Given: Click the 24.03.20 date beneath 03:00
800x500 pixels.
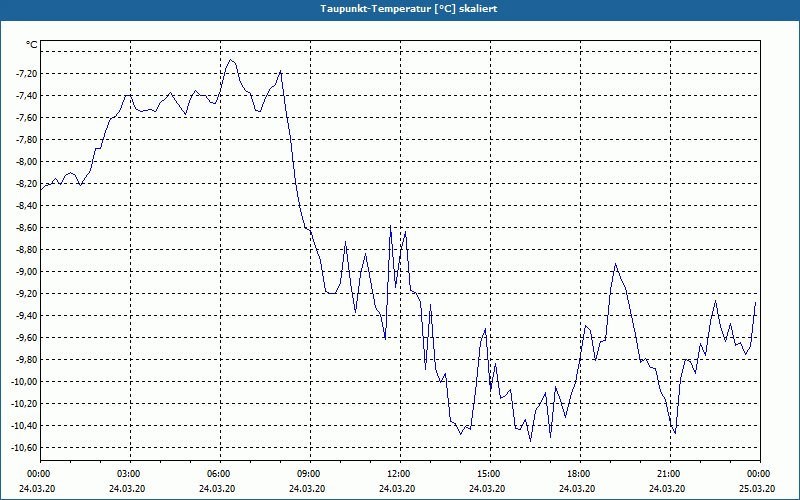Looking at the screenshot, I should click(x=127, y=488).
